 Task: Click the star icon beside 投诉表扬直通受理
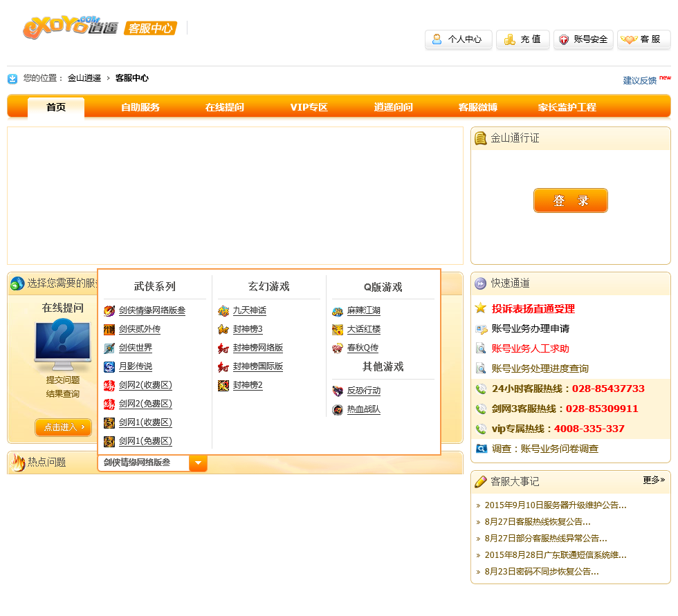tap(480, 308)
